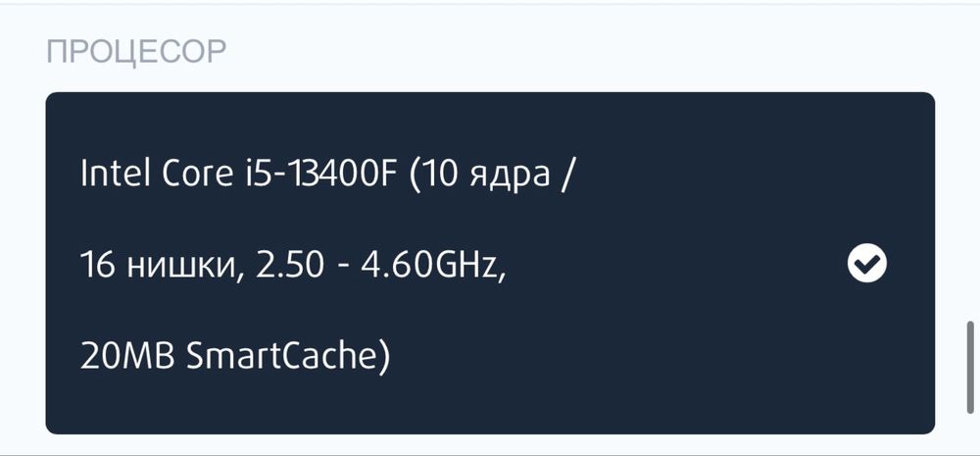Click the white checkmark icon on the processor card
Viewport: 980px width, 456px height.
point(866,263)
